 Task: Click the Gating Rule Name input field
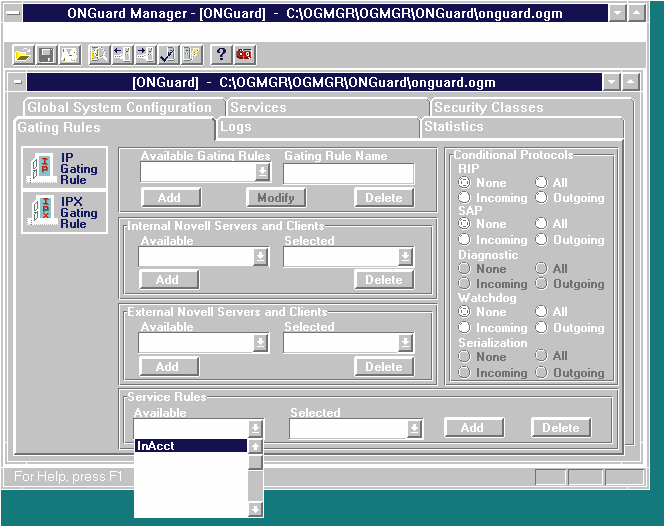coord(349,173)
